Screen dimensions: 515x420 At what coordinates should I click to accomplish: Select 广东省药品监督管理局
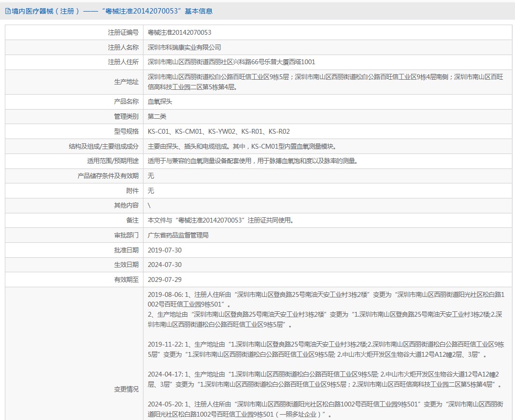[x=178, y=235]
